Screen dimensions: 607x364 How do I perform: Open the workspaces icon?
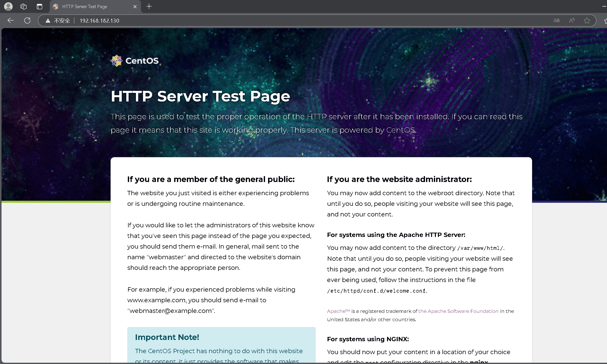(24, 7)
